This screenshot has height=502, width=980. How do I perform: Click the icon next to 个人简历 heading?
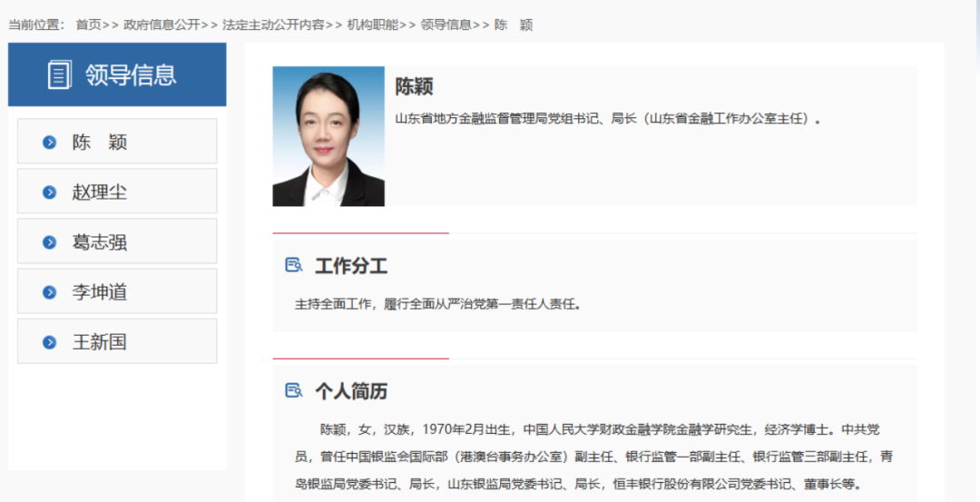(294, 391)
